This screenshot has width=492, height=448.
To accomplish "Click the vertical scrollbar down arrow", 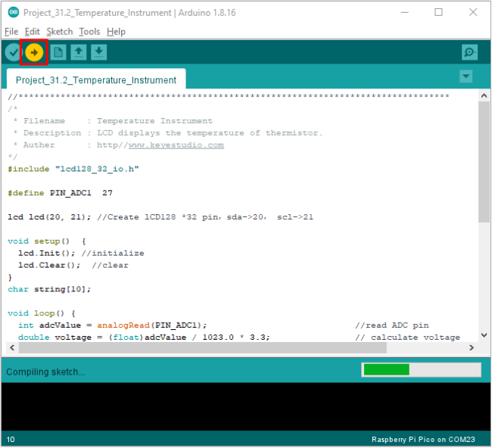I will pos(484,335).
